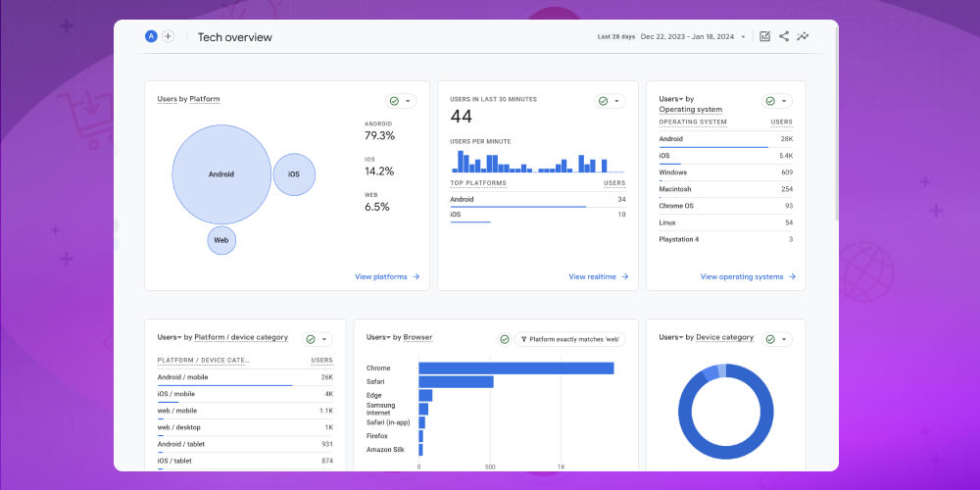Click iOS row under Top Platforms
The height and width of the screenshot is (490, 980).
537,215
